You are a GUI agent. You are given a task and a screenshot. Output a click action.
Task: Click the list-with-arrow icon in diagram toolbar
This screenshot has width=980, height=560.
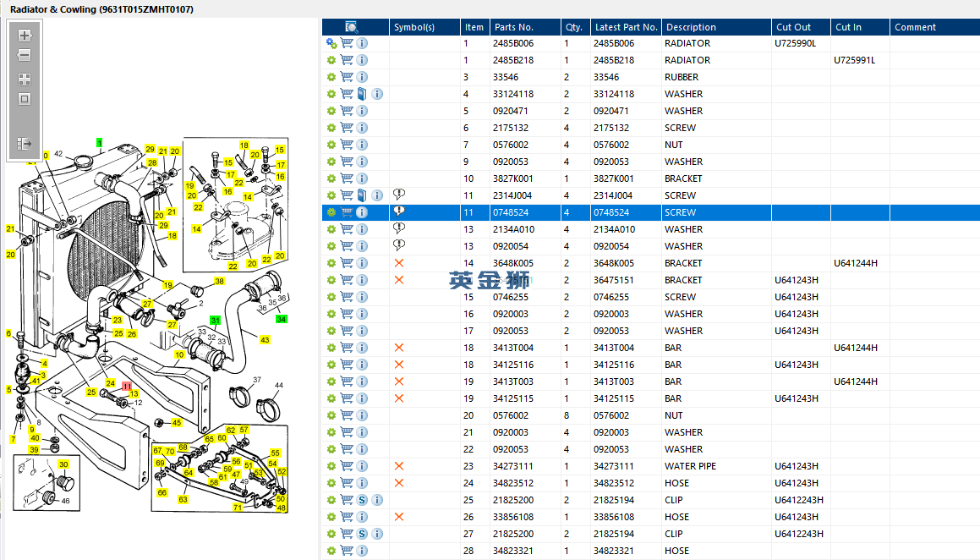tap(25, 143)
